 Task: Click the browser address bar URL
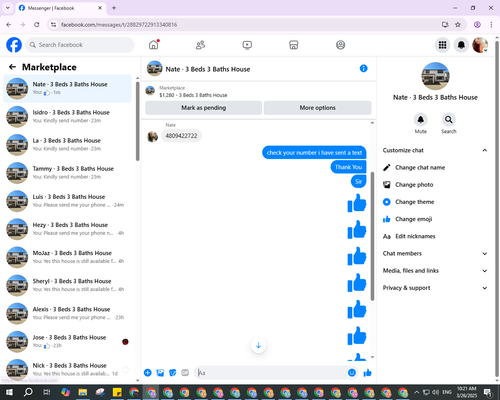(119, 25)
